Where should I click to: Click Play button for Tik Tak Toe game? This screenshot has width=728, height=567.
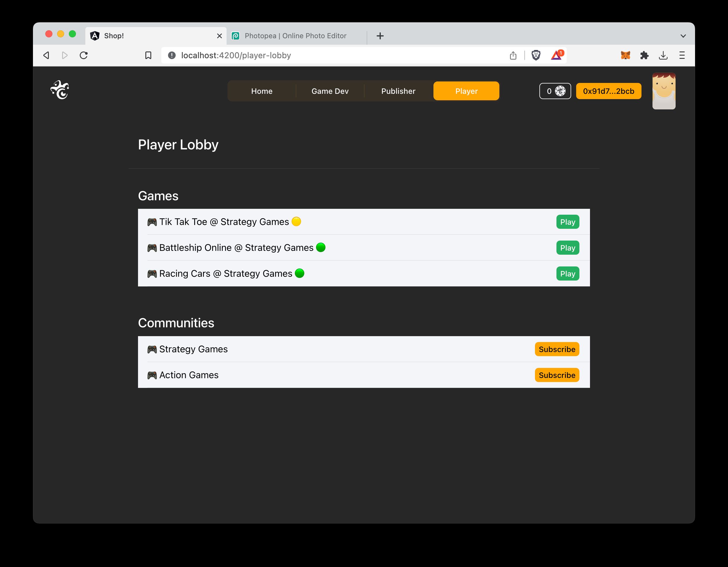tap(568, 221)
